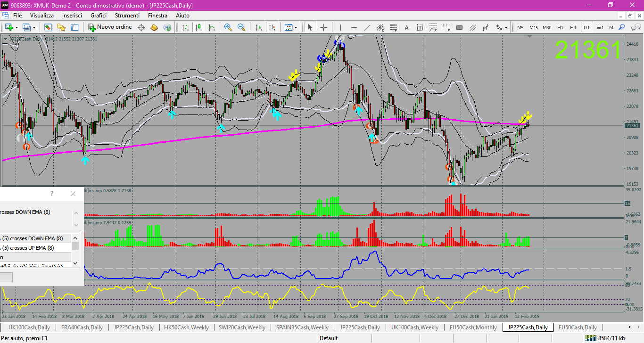Switch to the FRA40Cash,Daily chart tab
Image resolution: width=644 pixels, height=343 pixels.
click(x=82, y=327)
